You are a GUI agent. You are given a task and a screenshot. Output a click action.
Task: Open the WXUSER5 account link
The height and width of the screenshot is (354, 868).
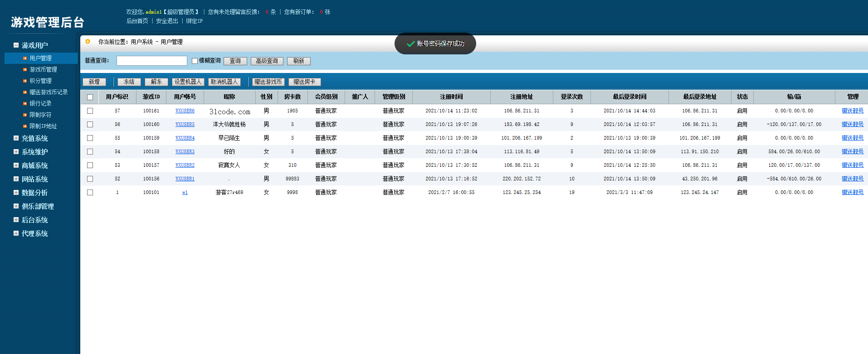[x=185, y=124]
